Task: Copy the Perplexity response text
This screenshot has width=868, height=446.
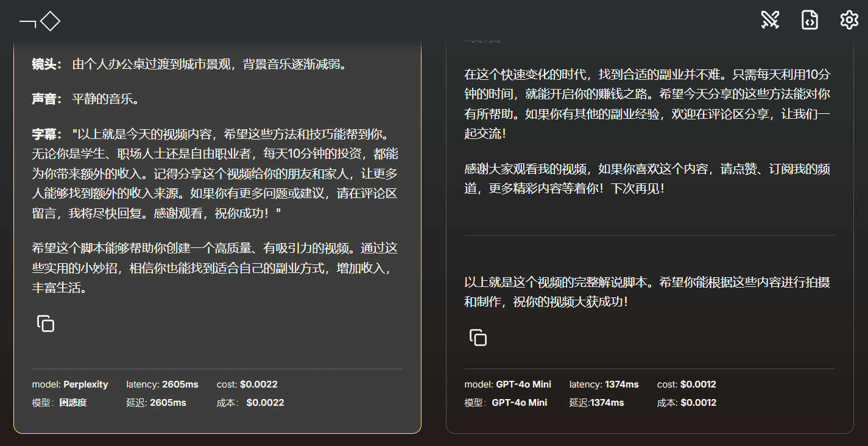Action: point(46,324)
